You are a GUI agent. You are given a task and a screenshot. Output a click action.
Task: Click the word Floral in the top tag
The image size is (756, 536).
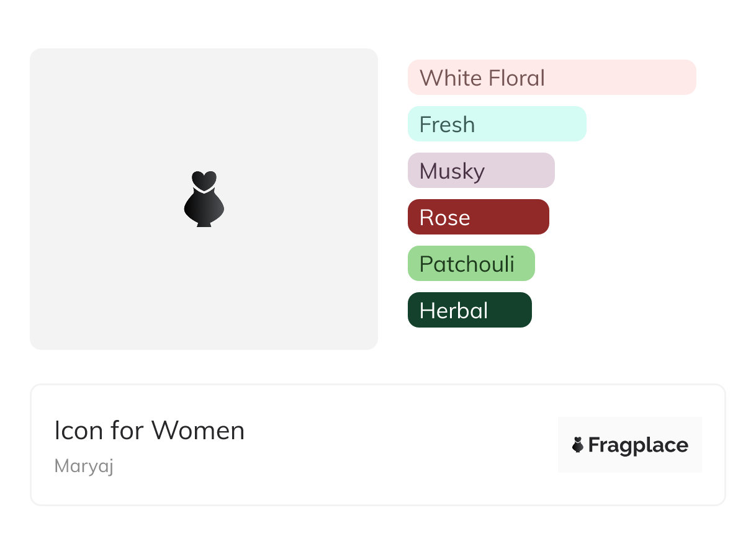(516, 78)
